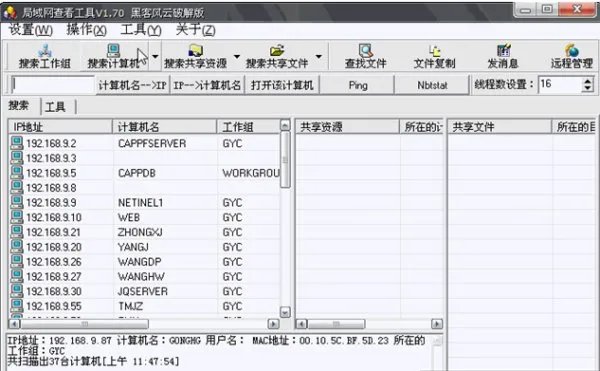Increase thread count with spinner up arrow

[588, 81]
